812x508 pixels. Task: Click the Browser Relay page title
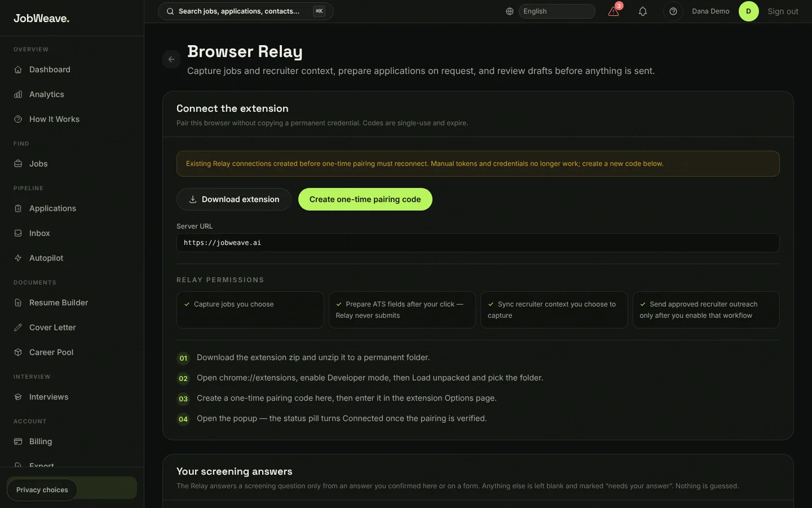click(x=245, y=51)
